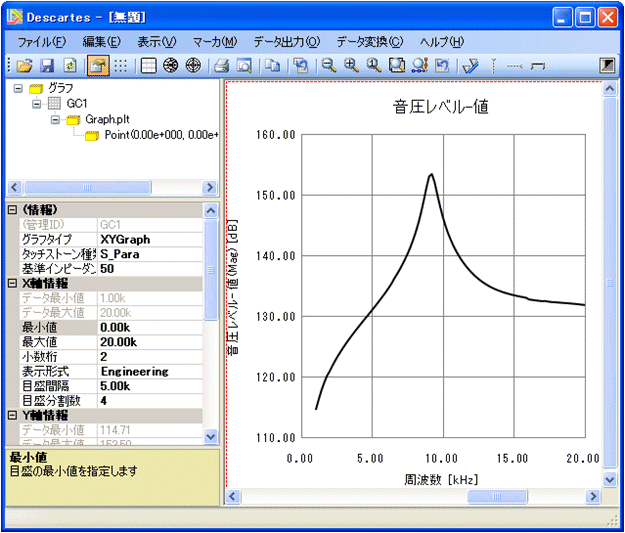Collapse the グラフ root tree node

(x=19, y=89)
